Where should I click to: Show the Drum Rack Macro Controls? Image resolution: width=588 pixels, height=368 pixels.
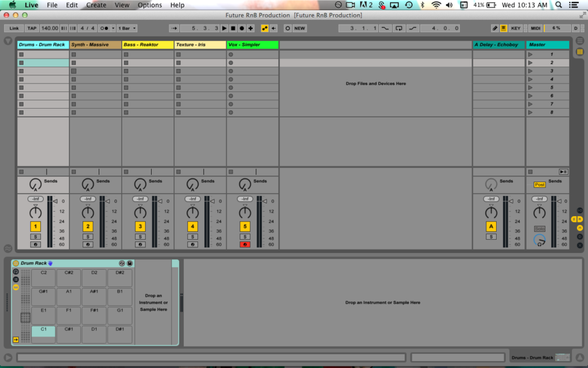click(16, 271)
